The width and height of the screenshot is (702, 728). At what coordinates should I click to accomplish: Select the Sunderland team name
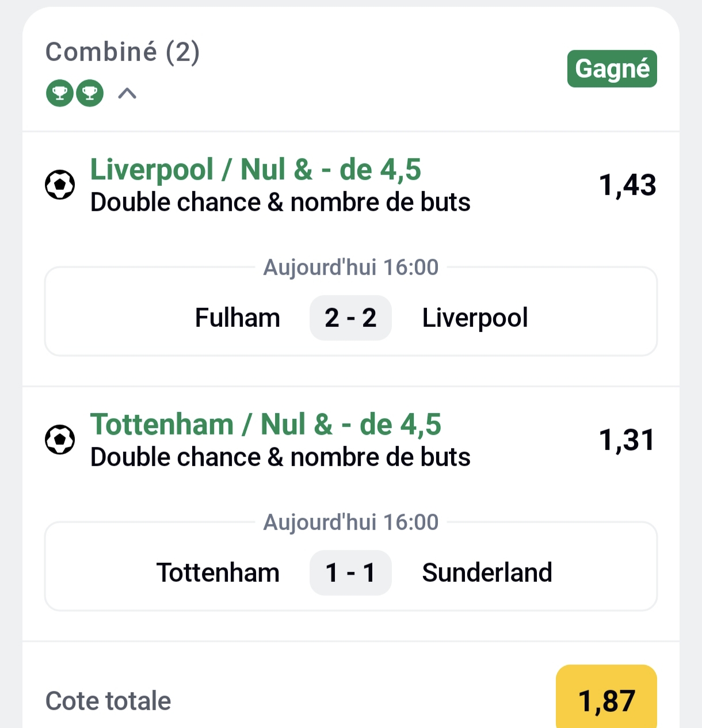click(x=487, y=573)
